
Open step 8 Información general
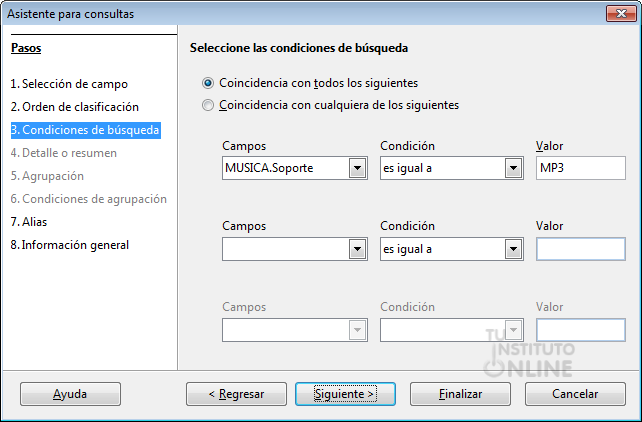[x=70, y=245]
